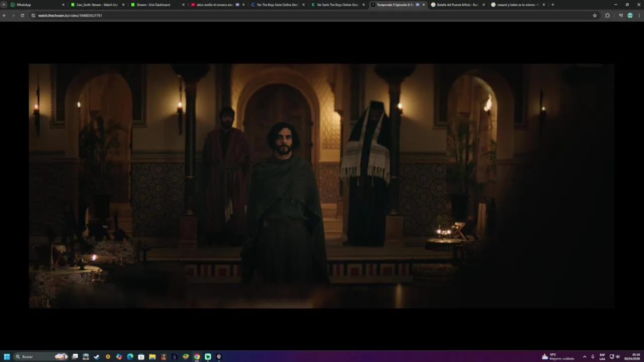Open the clock and date 30/04/2026
The image size is (644, 362).
click(x=632, y=356)
